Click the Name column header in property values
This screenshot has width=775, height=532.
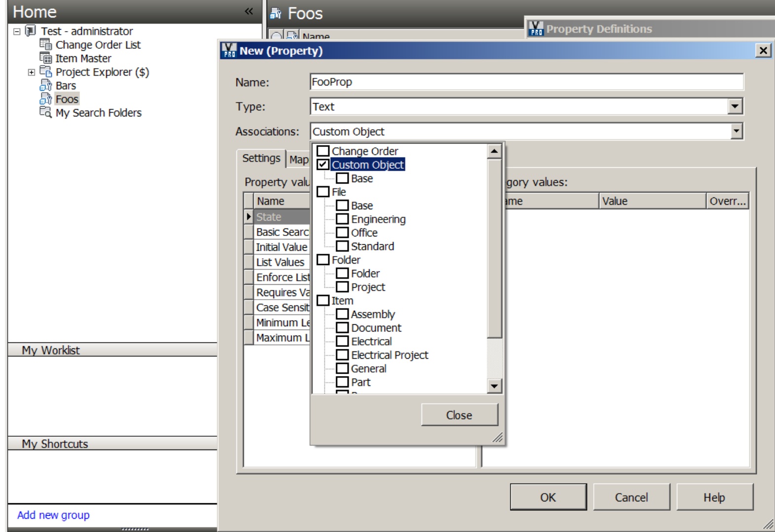282,201
